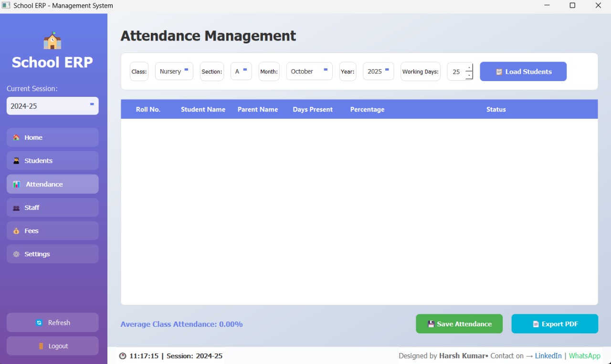
Task: Click the Days Present column header
Action: [313, 109]
